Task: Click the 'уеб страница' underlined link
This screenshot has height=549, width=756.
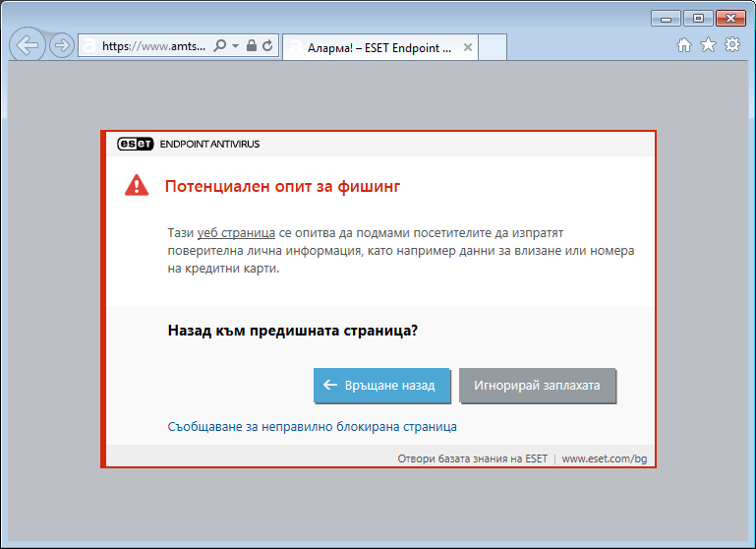Action: [x=236, y=233]
